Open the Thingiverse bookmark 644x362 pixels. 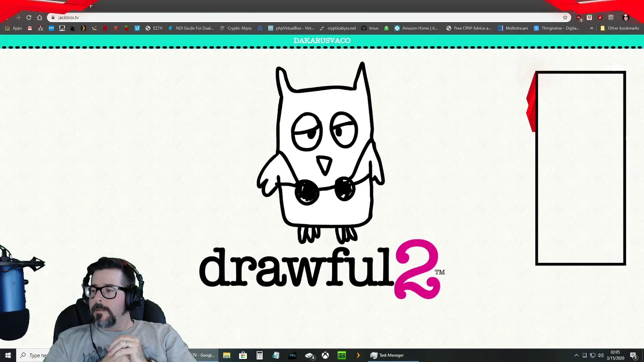(x=556, y=28)
